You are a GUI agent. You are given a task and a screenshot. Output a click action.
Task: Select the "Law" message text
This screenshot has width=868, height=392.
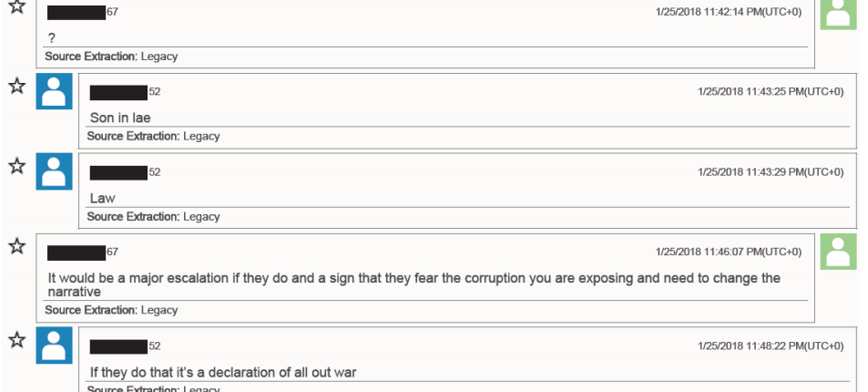[x=102, y=198]
